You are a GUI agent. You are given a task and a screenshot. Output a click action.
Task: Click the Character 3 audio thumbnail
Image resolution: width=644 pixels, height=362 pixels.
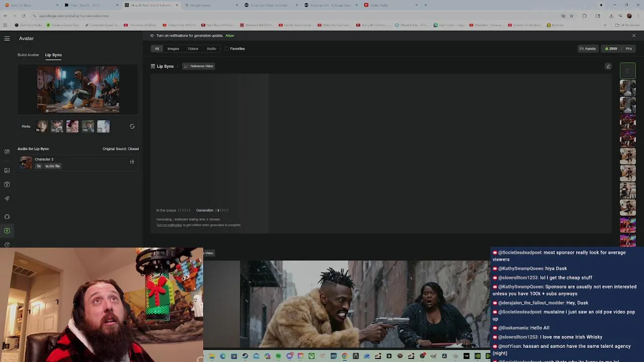click(26, 162)
